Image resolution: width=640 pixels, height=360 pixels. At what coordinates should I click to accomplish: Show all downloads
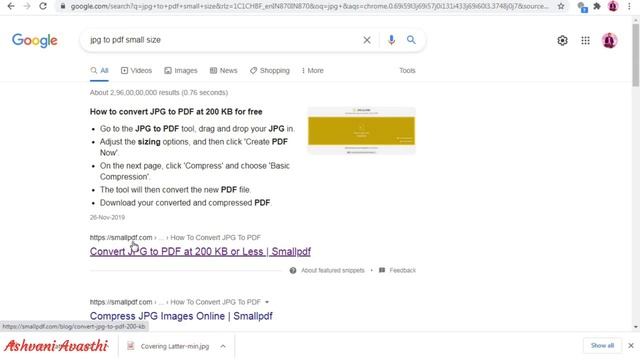tap(602, 346)
